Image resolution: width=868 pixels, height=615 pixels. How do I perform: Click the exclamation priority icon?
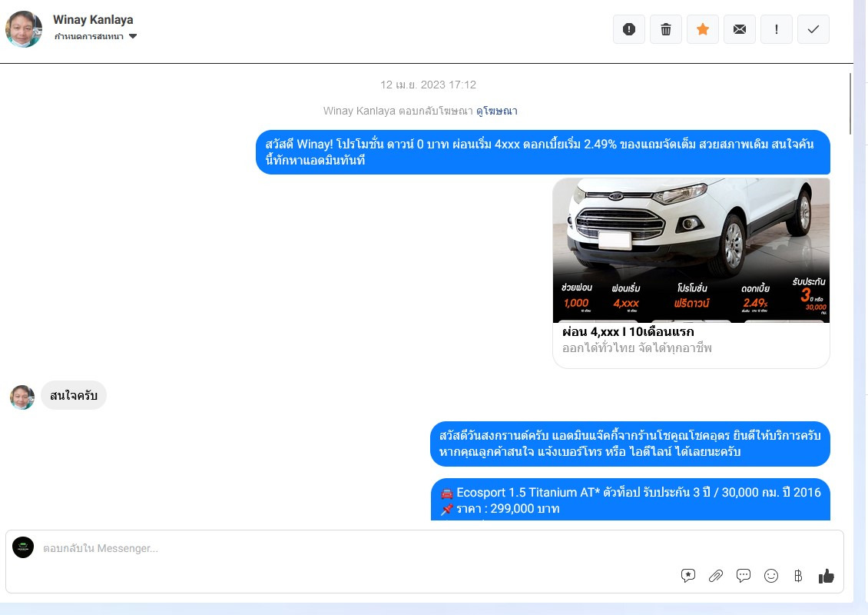777,29
